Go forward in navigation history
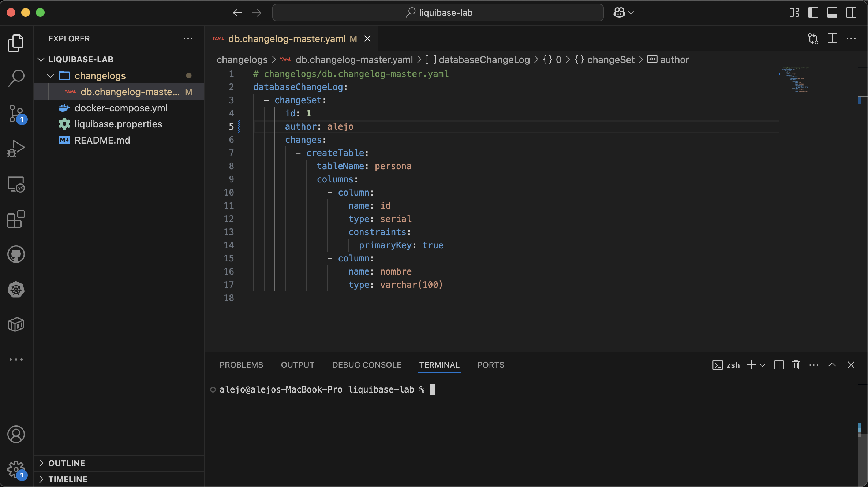Viewport: 868px width, 487px height. click(257, 13)
